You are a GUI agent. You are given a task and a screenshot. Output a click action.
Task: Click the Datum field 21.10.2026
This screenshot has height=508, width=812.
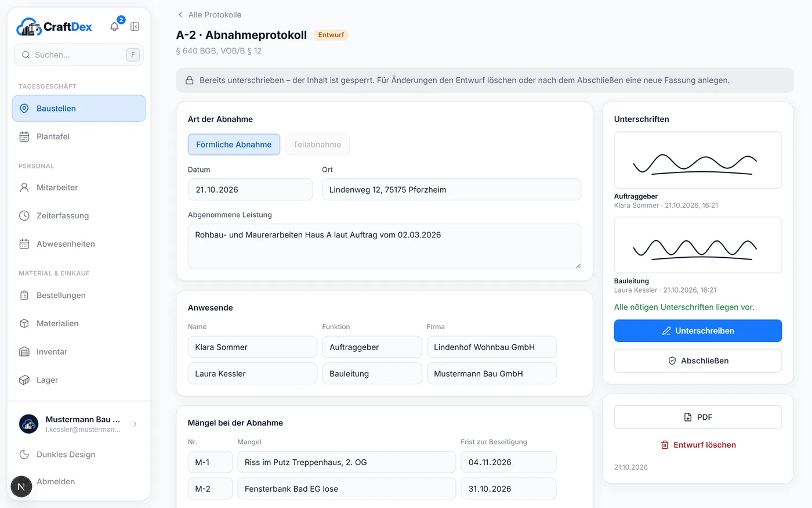coord(250,190)
